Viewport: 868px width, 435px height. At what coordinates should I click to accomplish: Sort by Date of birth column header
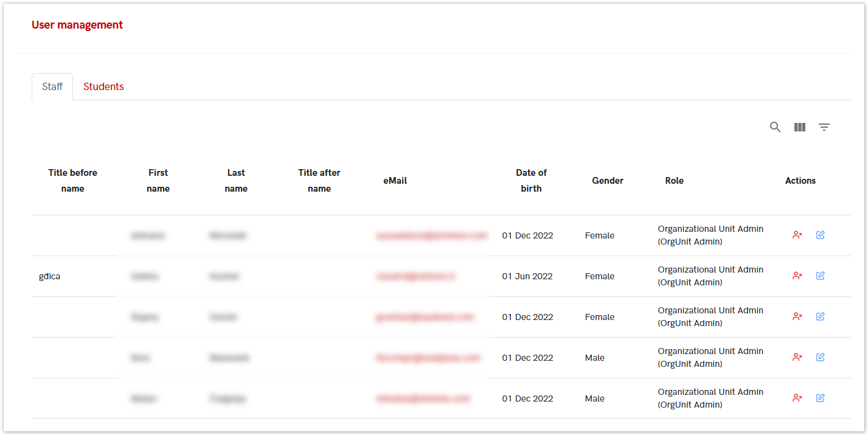pos(531,181)
